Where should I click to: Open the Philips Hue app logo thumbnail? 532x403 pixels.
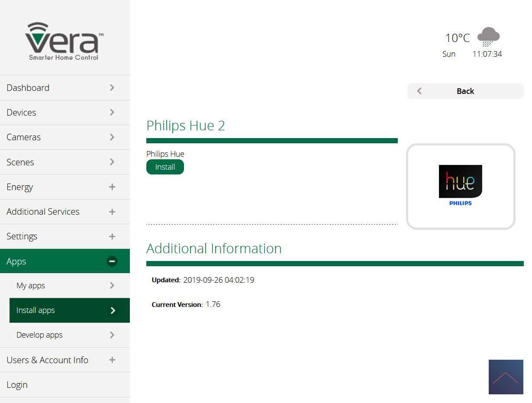461,186
